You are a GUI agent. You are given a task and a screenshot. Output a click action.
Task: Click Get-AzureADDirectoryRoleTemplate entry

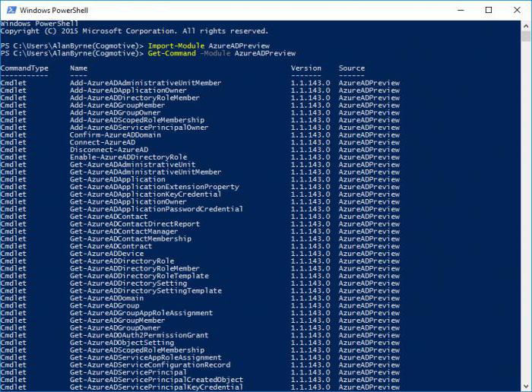(x=139, y=276)
